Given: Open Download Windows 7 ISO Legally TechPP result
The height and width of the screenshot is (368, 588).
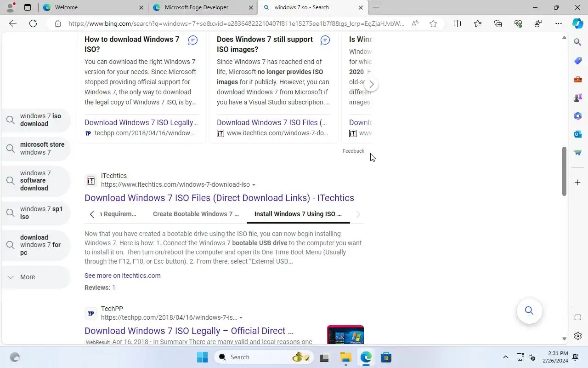Looking at the screenshot, I should coord(189,331).
